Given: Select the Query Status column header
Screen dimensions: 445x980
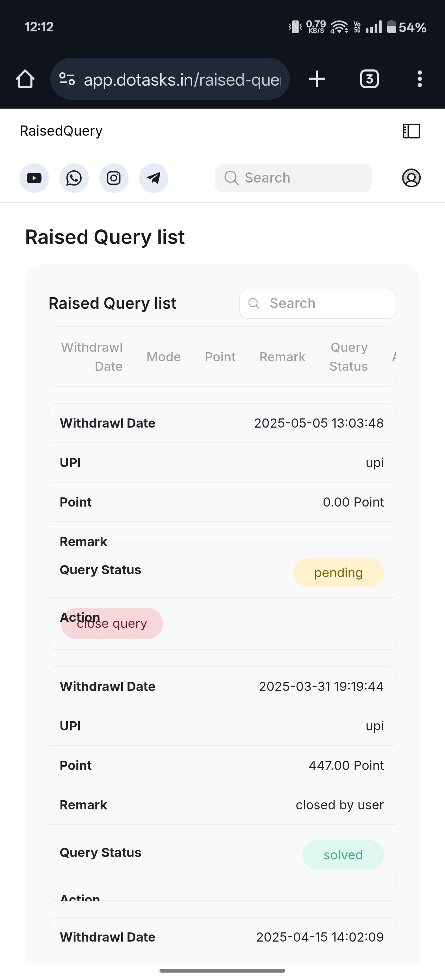Looking at the screenshot, I should (349, 357).
